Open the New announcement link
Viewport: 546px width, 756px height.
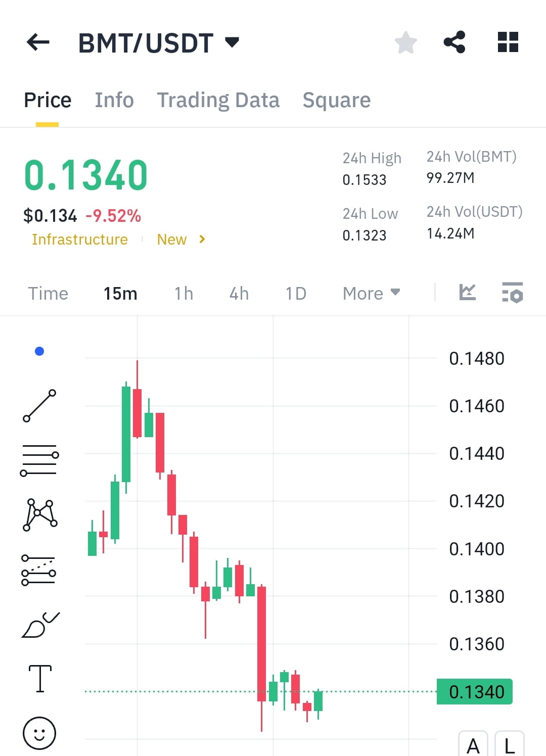tap(172, 239)
